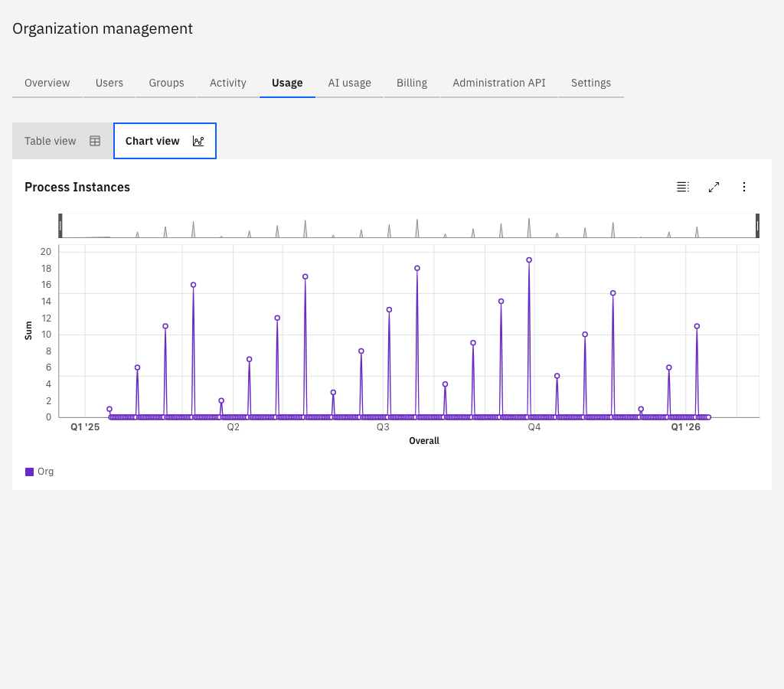784x689 pixels.
Task: Go to the Settings tab
Action: 591,83
